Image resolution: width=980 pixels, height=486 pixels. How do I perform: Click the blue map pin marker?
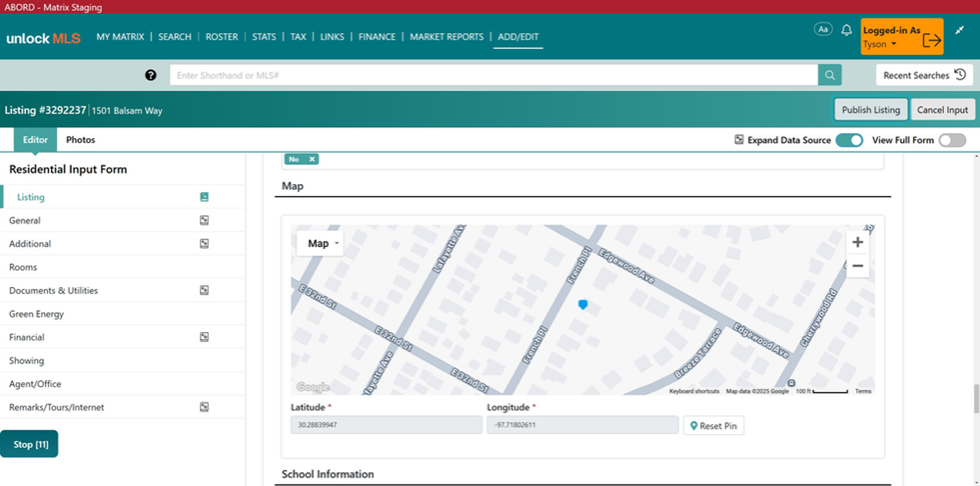(583, 305)
